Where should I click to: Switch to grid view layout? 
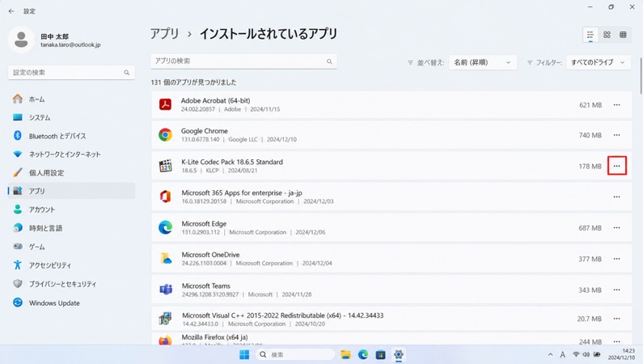[607, 35]
